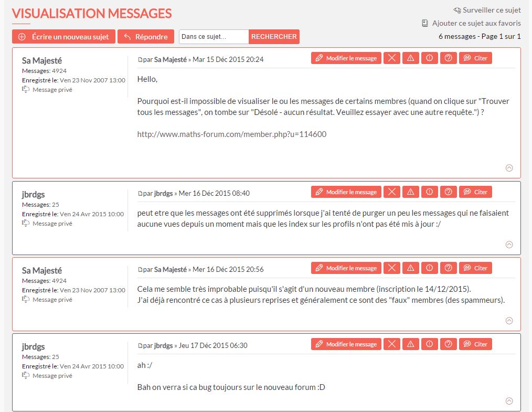Viewport: 532px width, 412px height.
Task: Click the question mark icon on first post
Action: pos(448,58)
